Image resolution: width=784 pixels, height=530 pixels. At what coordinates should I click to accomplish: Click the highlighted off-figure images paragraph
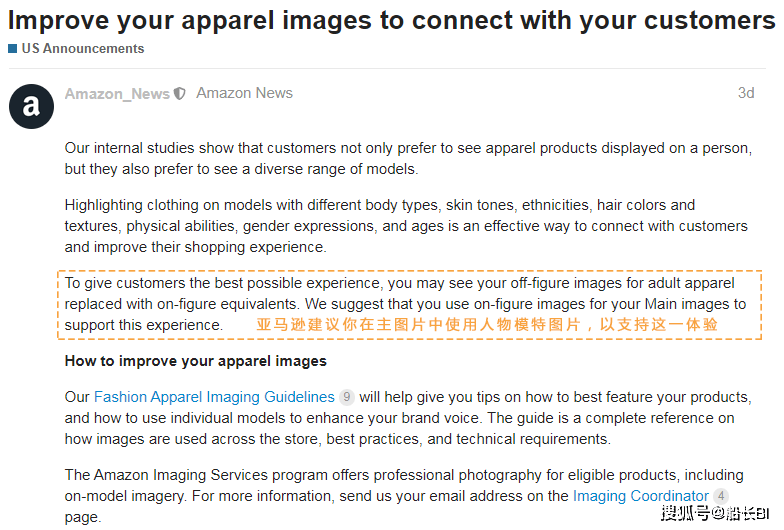pyautogui.click(x=410, y=304)
